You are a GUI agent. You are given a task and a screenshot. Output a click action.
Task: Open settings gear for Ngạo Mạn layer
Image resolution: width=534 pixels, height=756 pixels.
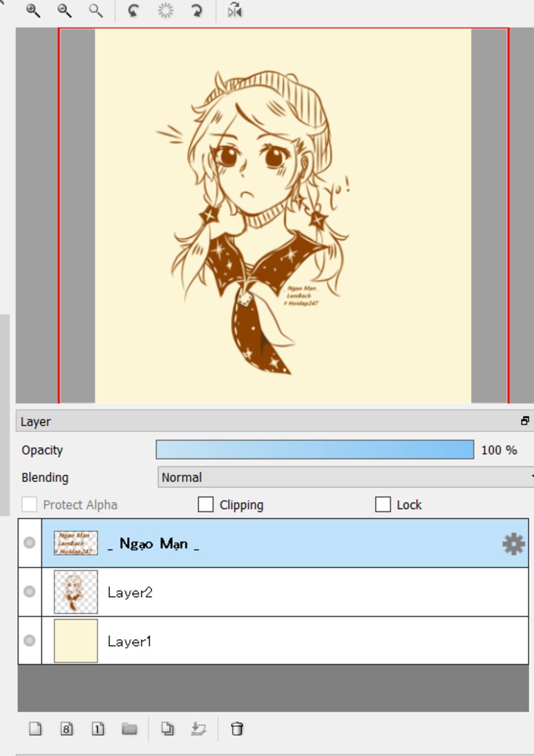tap(513, 543)
